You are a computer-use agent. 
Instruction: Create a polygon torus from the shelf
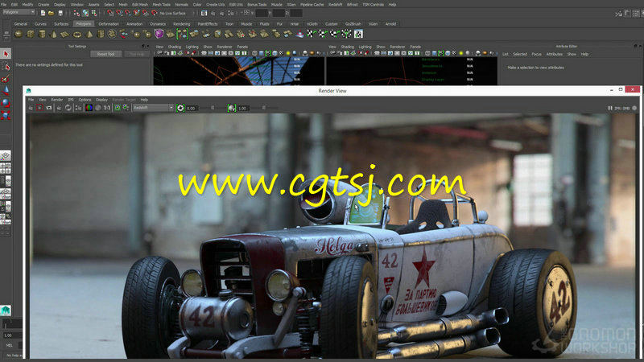point(76,34)
